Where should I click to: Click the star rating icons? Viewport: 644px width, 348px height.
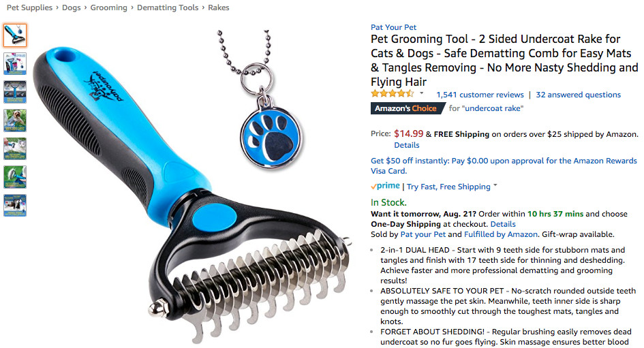coord(393,94)
